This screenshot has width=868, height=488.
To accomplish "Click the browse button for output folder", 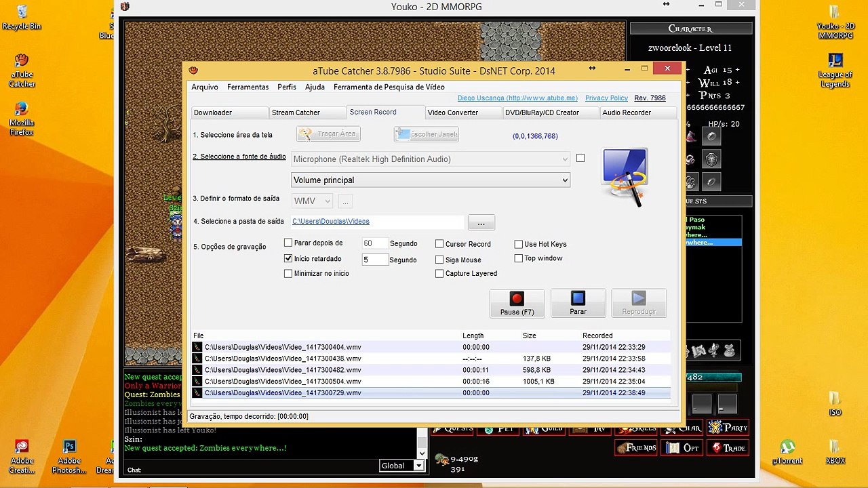I will 481,222.
